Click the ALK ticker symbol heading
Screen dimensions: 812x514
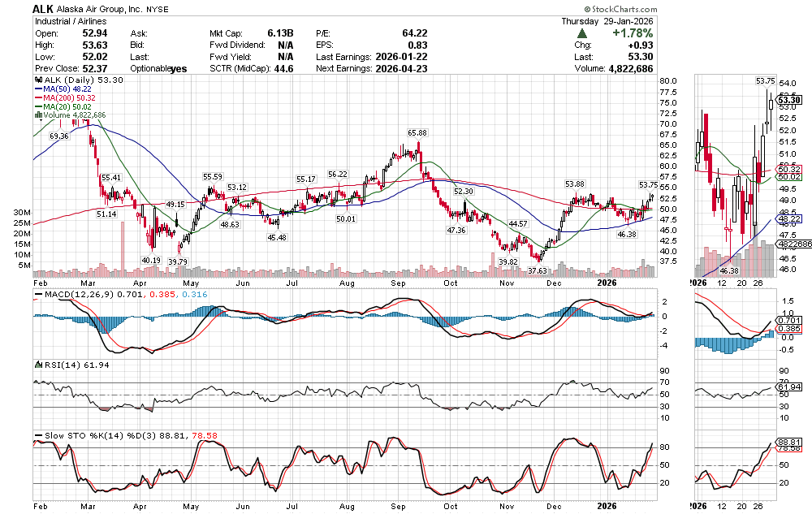click(x=44, y=8)
